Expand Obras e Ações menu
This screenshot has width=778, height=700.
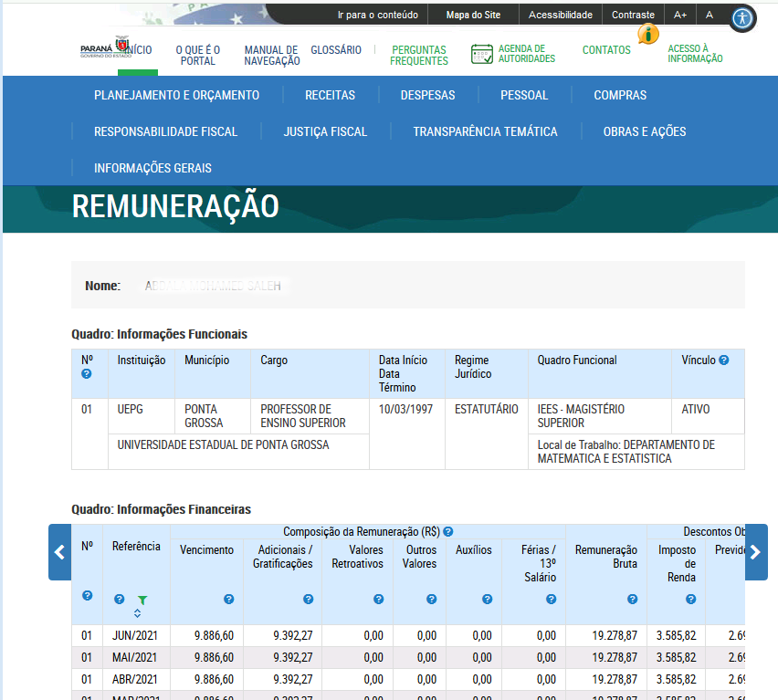645,131
